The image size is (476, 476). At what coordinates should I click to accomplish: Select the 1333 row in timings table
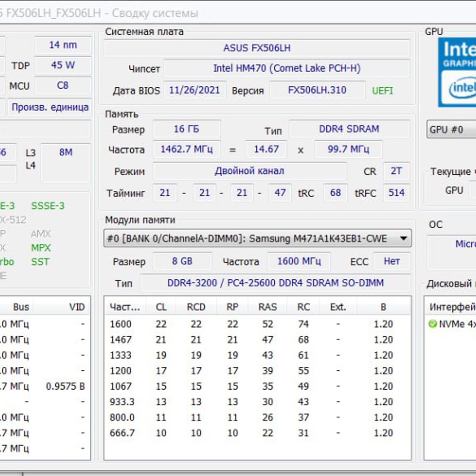tap(258, 355)
